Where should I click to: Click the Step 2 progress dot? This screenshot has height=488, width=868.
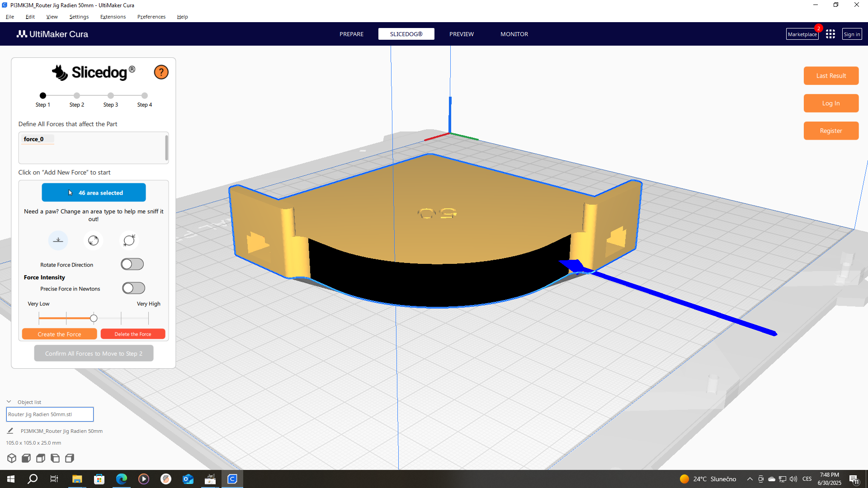click(x=77, y=96)
